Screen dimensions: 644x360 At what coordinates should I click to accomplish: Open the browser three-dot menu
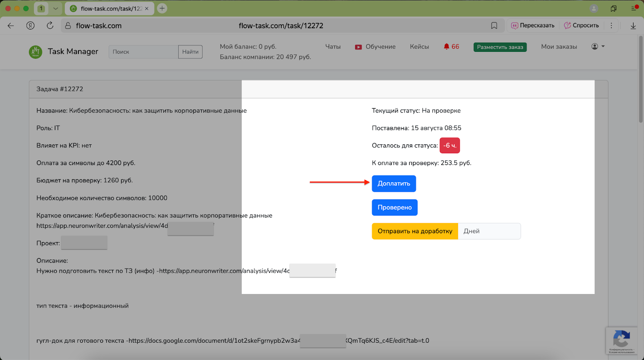coord(611,26)
